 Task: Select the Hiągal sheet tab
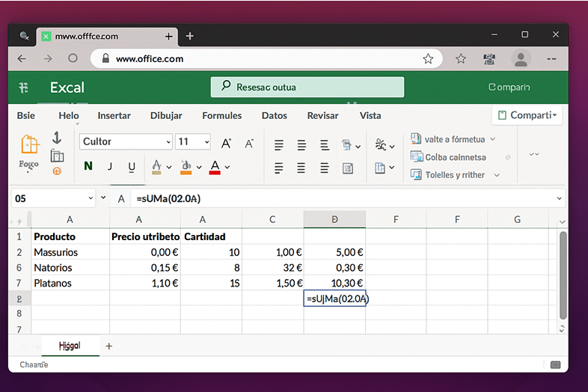[70, 346]
